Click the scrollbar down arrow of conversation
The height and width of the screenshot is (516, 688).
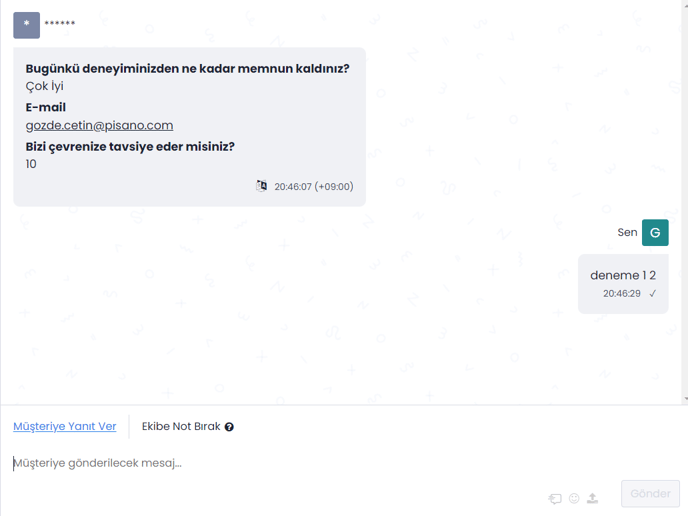coord(685,399)
